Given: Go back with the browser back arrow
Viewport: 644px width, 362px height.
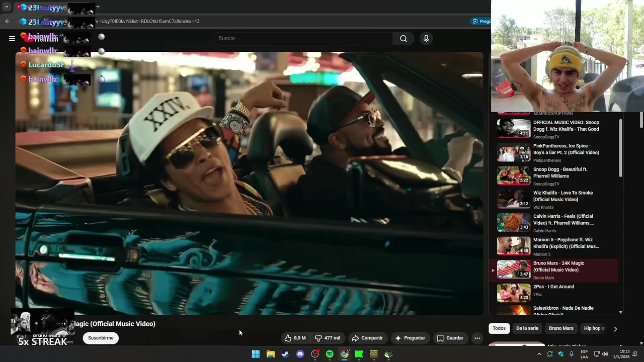Looking at the screenshot, I should click(x=7, y=21).
